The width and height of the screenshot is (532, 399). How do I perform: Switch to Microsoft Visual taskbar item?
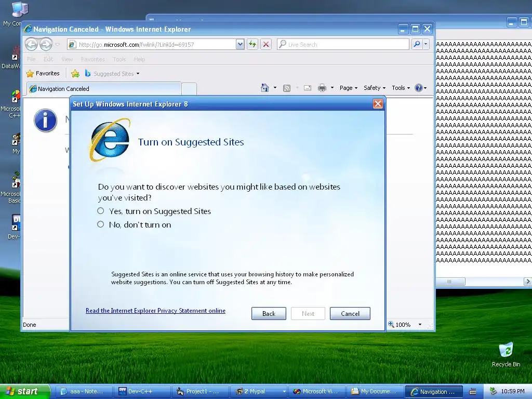317,391
